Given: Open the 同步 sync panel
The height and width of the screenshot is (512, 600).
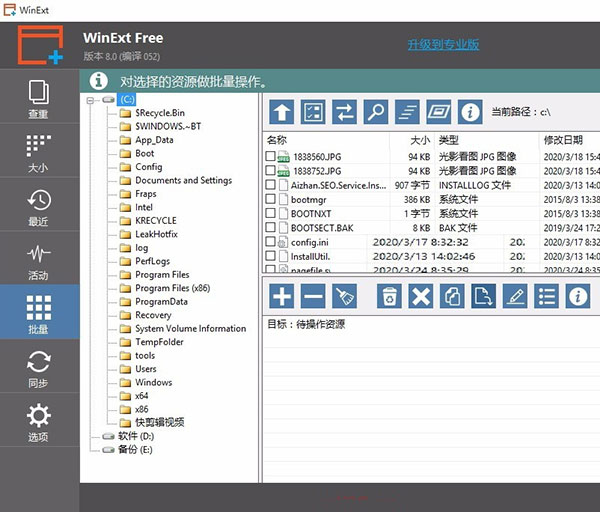Looking at the screenshot, I should (x=39, y=368).
